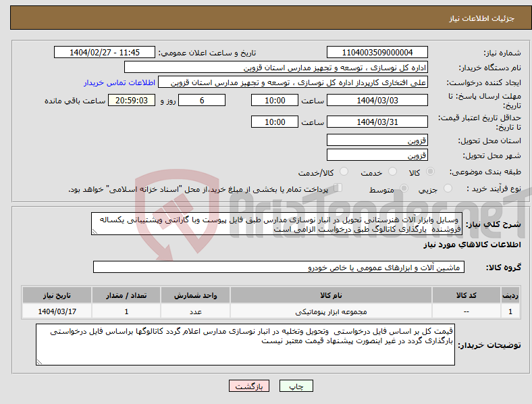Click the need number field 1104003509000004

[x=377, y=52]
